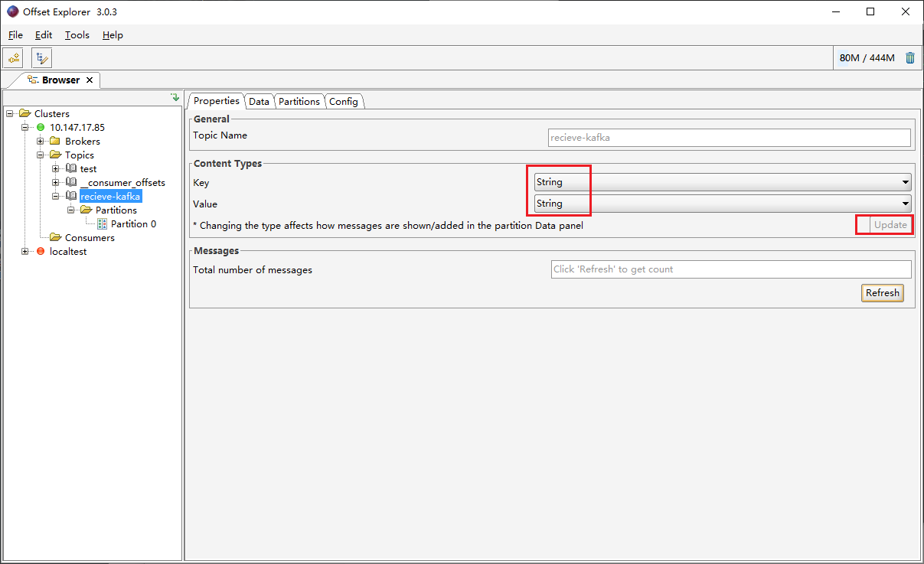Expand the __consumer_offsets topic node
The image size is (924, 564).
click(56, 183)
